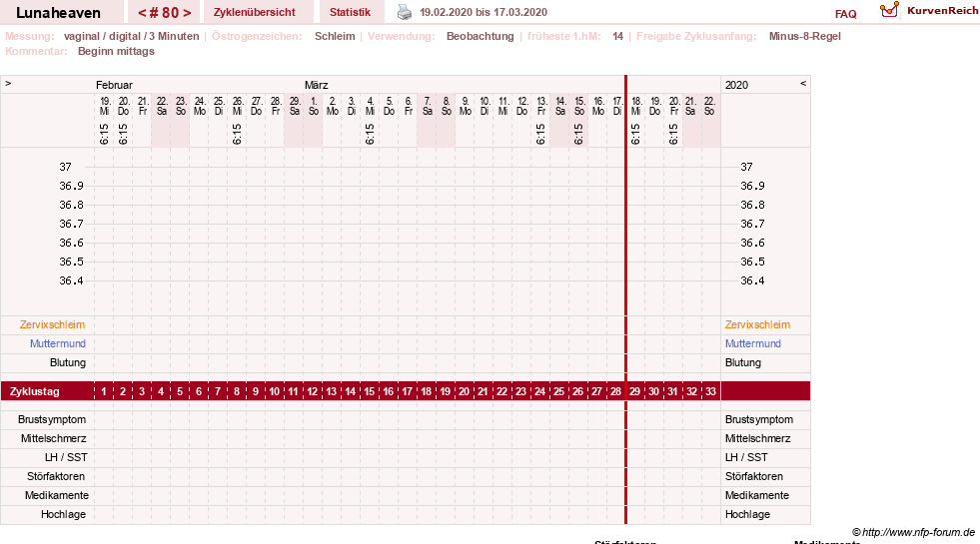Click the right 36.7 temperature label

pos(752,224)
